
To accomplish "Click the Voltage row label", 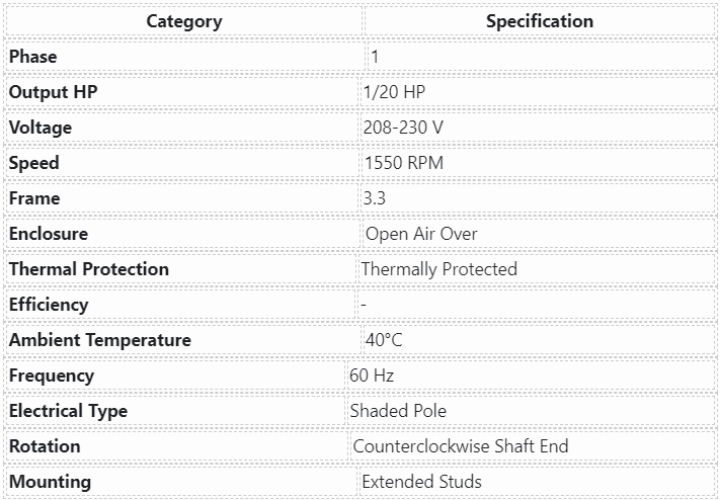I will tap(40, 128).
